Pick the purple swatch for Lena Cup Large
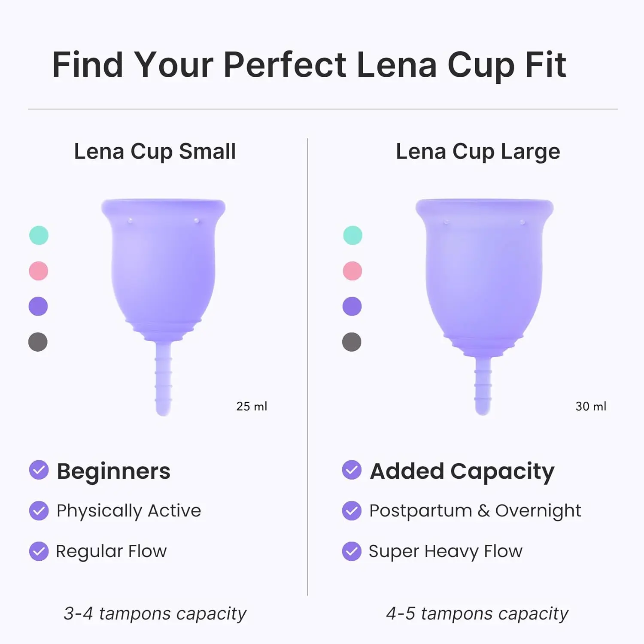This screenshot has width=644, height=644. click(352, 307)
